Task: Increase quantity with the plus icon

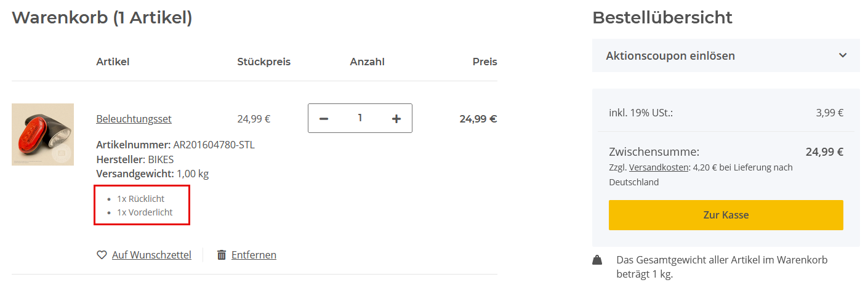Action: (x=396, y=118)
